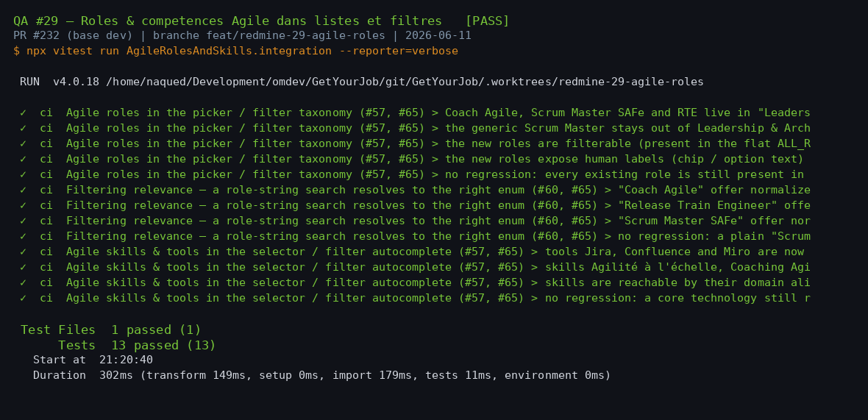This screenshot has width=868, height=420.
Task: Click the PR #232 reference
Action: (x=37, y=36)
